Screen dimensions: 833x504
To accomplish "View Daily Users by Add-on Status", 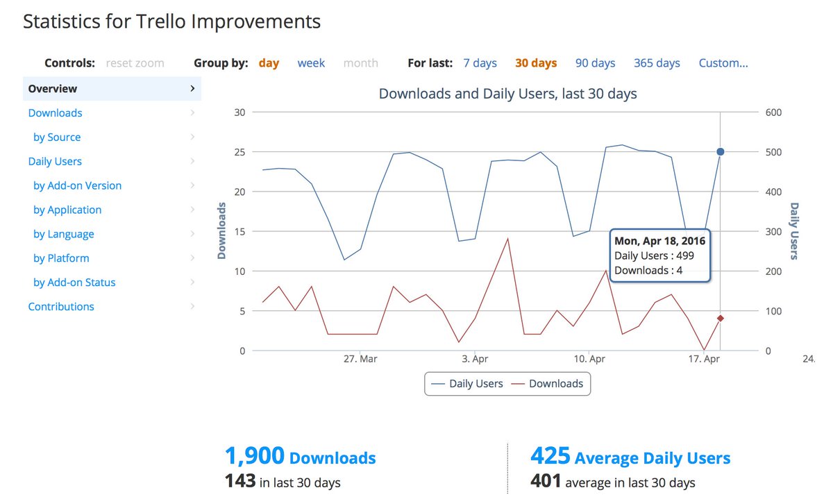I will [x=74, y=283].
